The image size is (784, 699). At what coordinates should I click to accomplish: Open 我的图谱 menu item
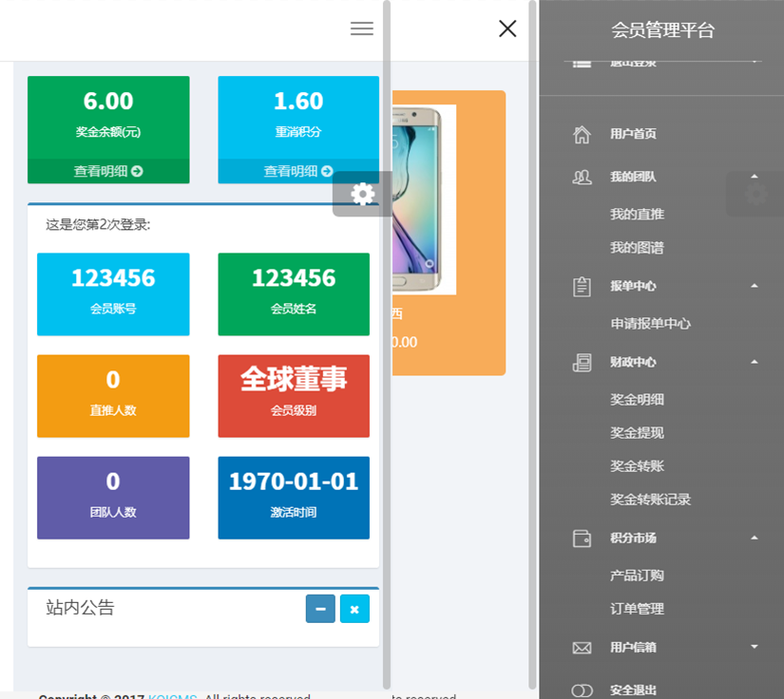[637, 248]
